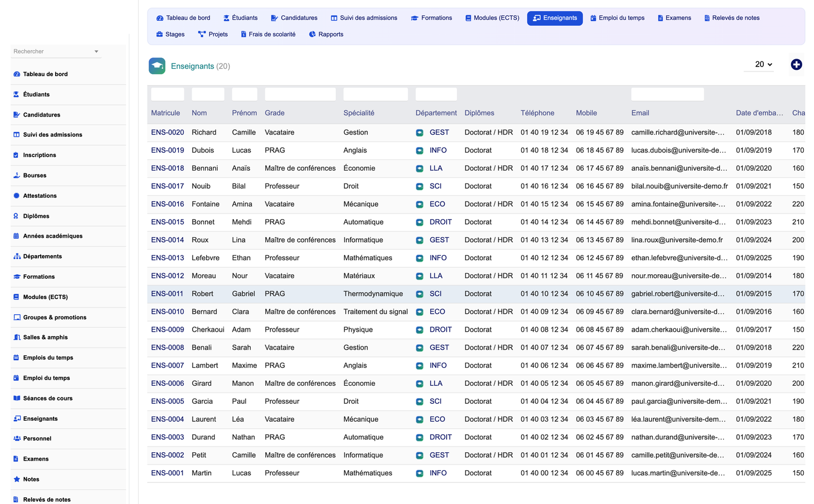Click the Salles & amphis sidebar icon

pos(17,337)
